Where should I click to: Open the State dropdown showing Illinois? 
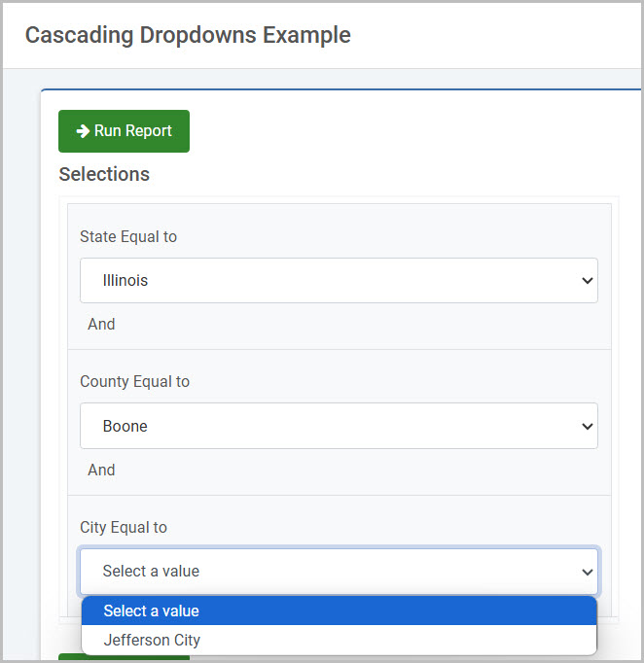point(339,280)
